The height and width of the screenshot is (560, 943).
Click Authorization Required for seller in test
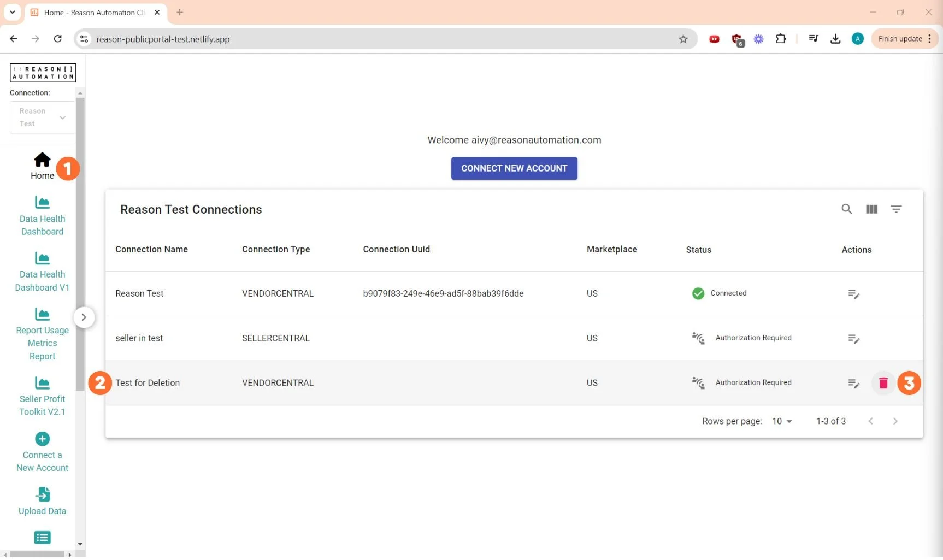point(741,338)
